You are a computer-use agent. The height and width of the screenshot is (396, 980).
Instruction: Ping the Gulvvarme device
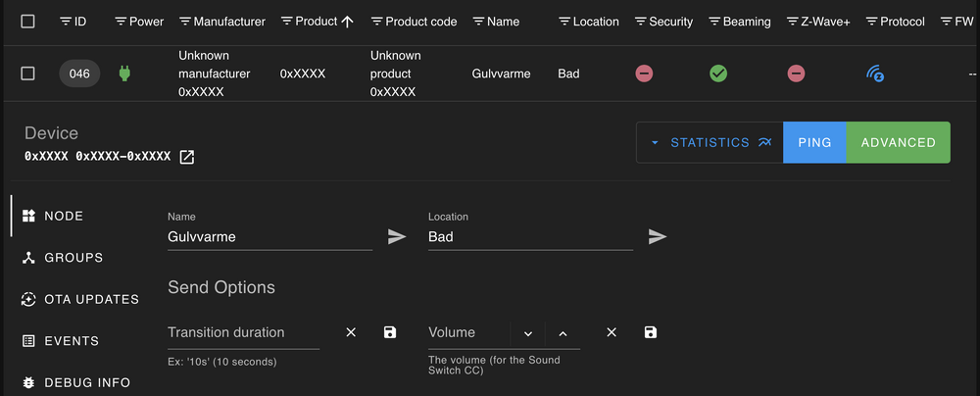(814, 142)
